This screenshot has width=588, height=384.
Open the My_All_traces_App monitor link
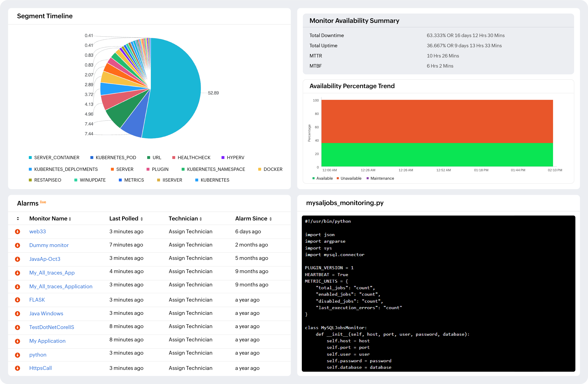[52, 273]
